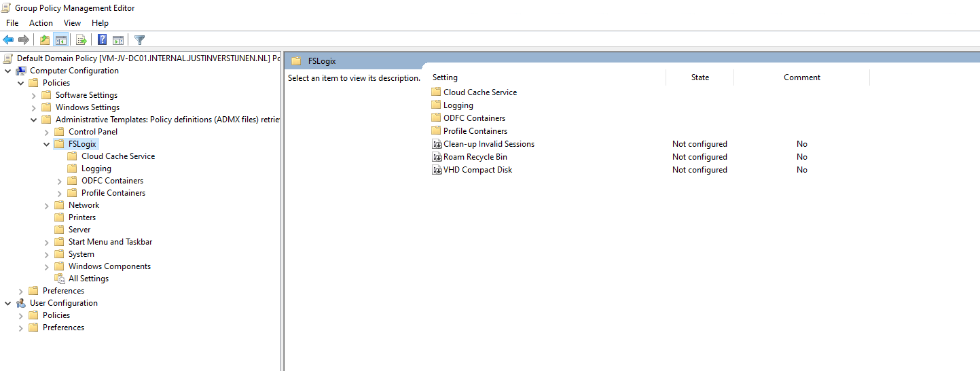Click the Back arrow toolbar icon
This screenshot has width=980, height=371.
pos(8,39)
